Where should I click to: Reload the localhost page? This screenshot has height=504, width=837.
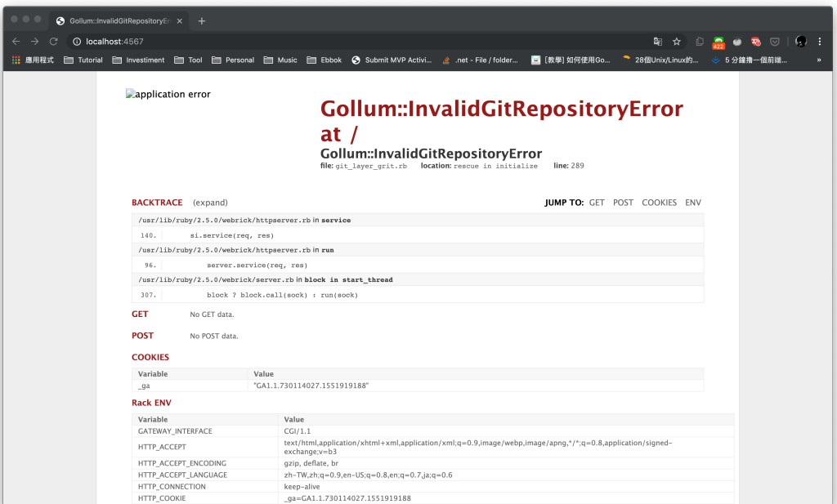(x=53, y=42)
